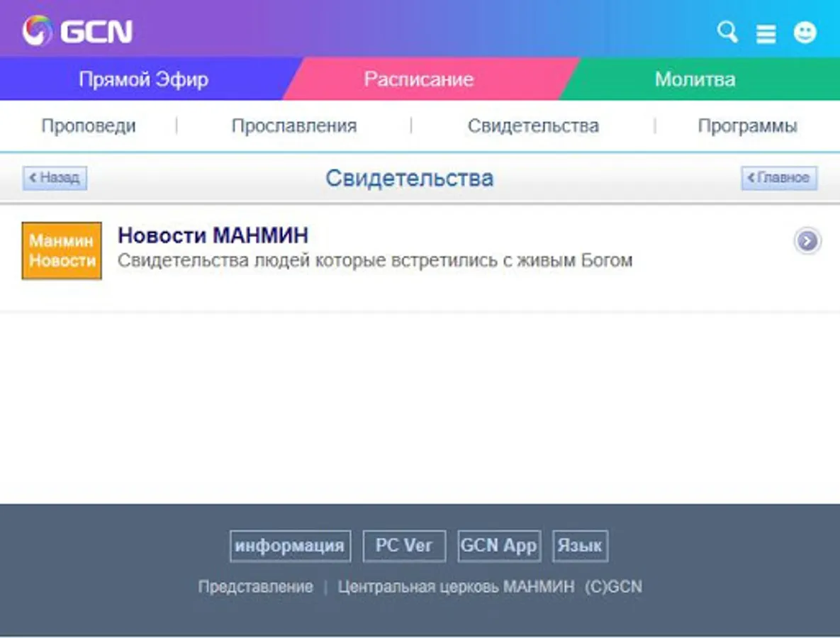Viewport: 840px width, 638px height.
Task: Open the hamburger menu icon
Action: point(766,34)
